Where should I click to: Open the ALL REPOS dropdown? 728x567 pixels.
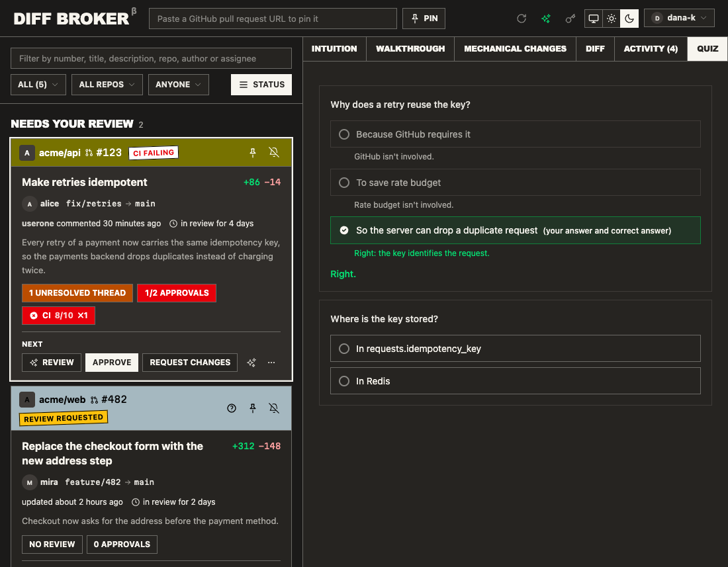click(x=107, y=85)
